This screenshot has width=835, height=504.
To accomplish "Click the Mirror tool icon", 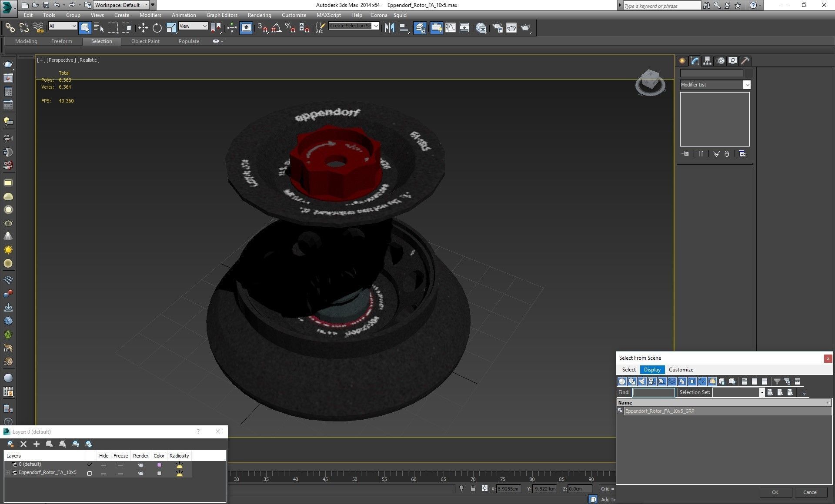I will coord(389,28).
